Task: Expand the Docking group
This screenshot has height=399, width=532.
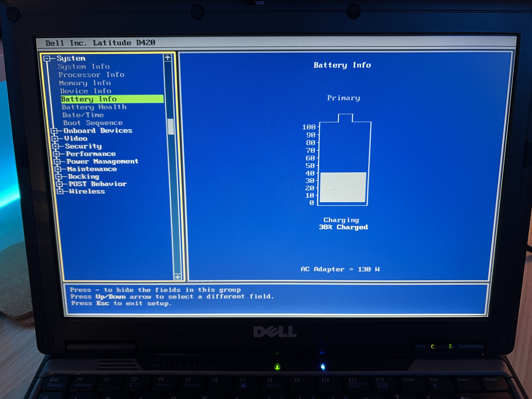Action: [58, 177]
